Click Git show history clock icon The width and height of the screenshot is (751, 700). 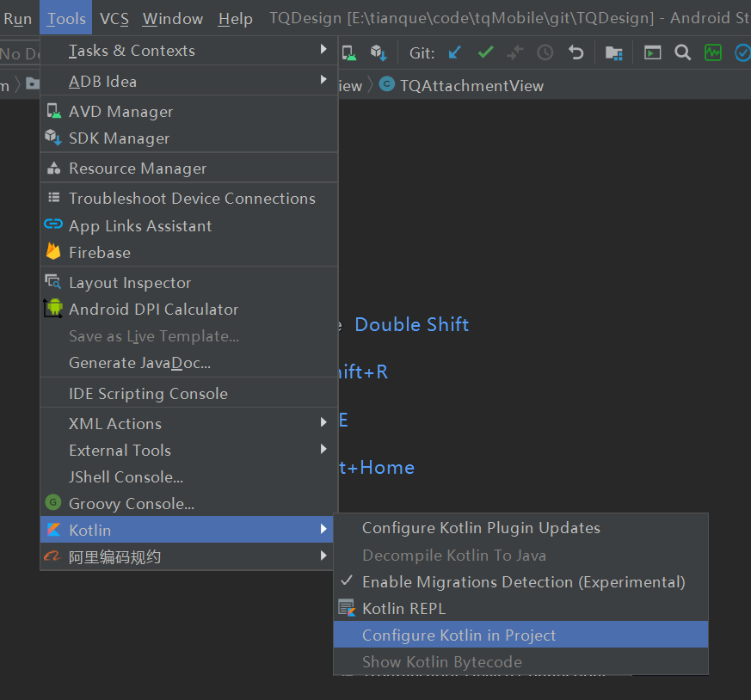tap(545, 52)
